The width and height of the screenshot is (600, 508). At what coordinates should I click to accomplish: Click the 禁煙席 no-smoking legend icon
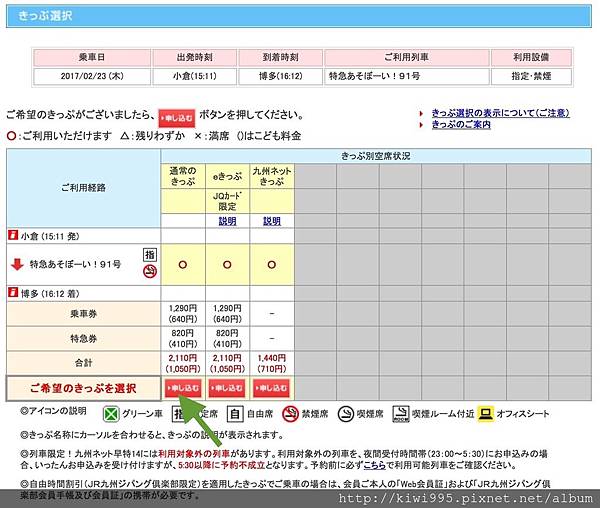(290, 414)
